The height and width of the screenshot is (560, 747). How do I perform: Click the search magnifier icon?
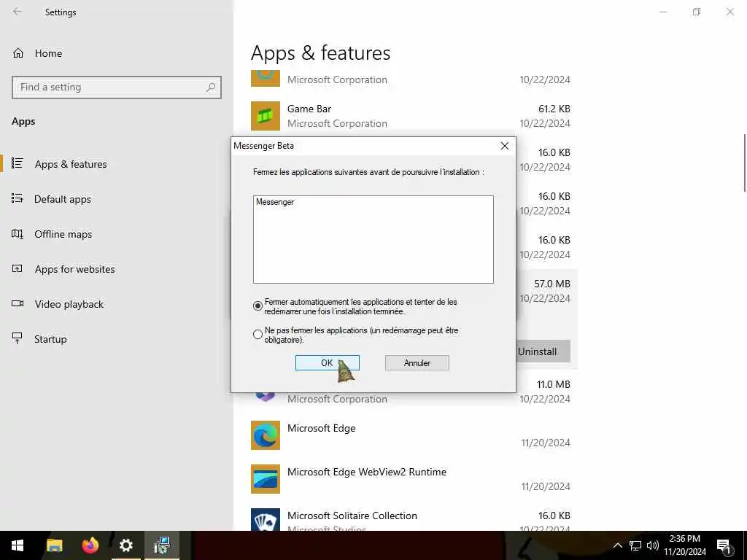tap(211, 87)
